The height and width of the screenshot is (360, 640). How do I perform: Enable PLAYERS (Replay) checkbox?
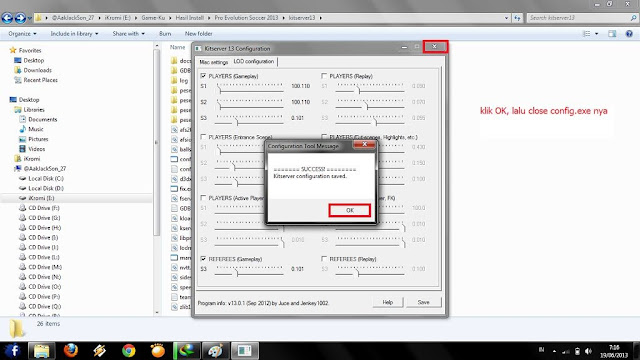[324, 76]
